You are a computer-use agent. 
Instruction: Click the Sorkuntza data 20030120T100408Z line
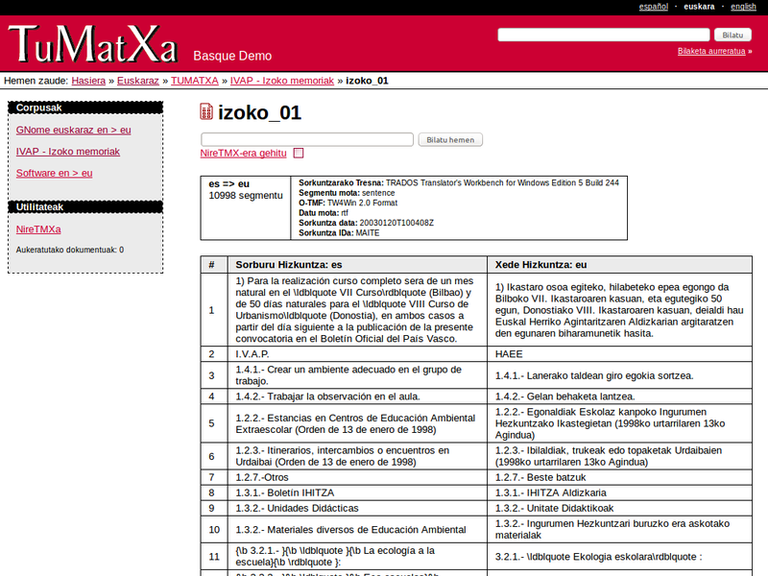pos(366,223)
